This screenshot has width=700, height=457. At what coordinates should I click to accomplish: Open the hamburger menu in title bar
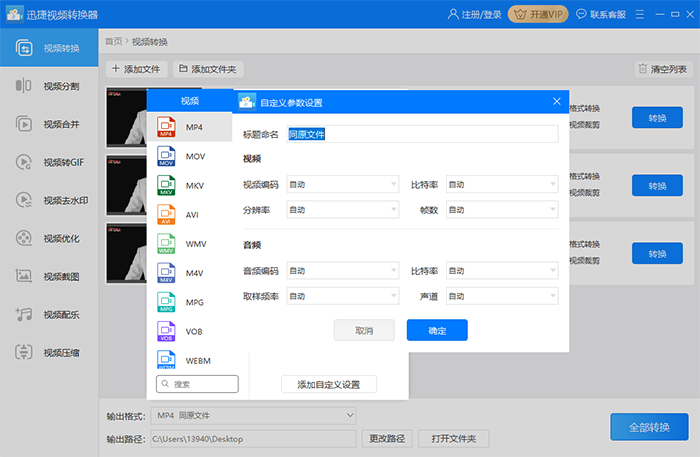(x=640, y=14)
